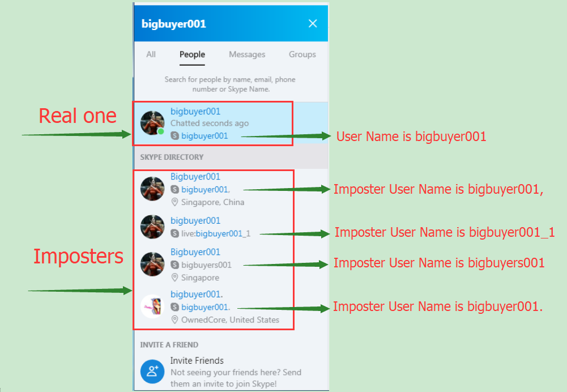Image resolution: width=567 pixels, height=392 pixels.
Task: Select the live:bigbuyer001_1 Skype name
Action: pos(215,233)
